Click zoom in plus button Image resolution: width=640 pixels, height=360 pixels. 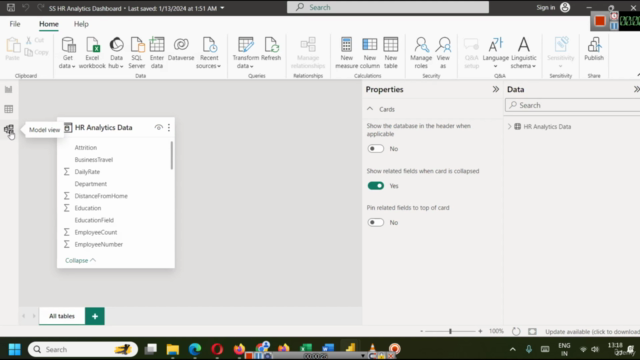pyautogui.click(x=480, y=331)
